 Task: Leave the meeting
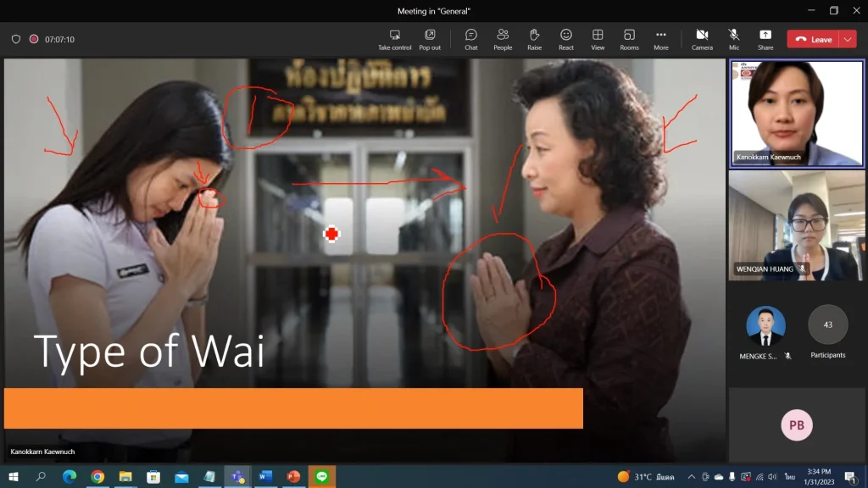click(x=815, y=39)
